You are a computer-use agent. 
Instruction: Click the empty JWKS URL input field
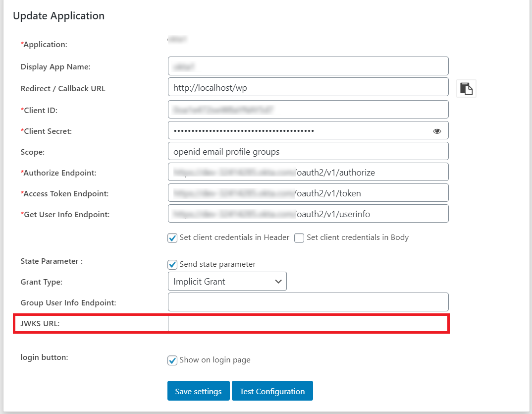[308, 323]
